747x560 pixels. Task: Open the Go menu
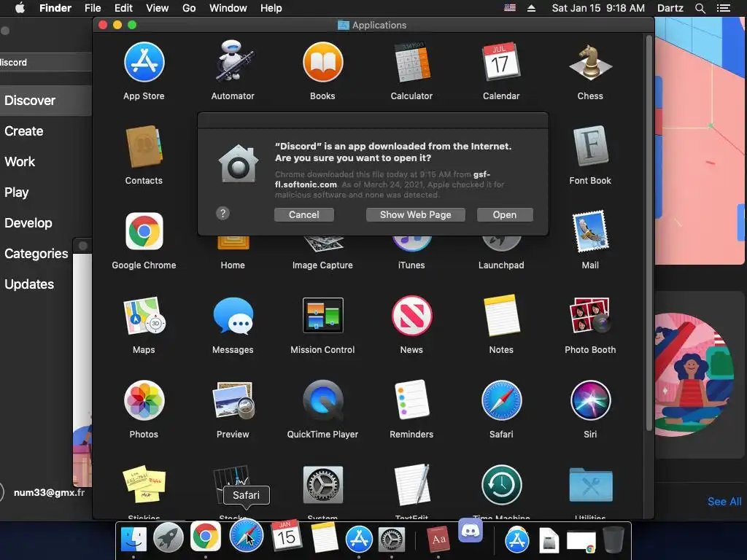[189, 8]
